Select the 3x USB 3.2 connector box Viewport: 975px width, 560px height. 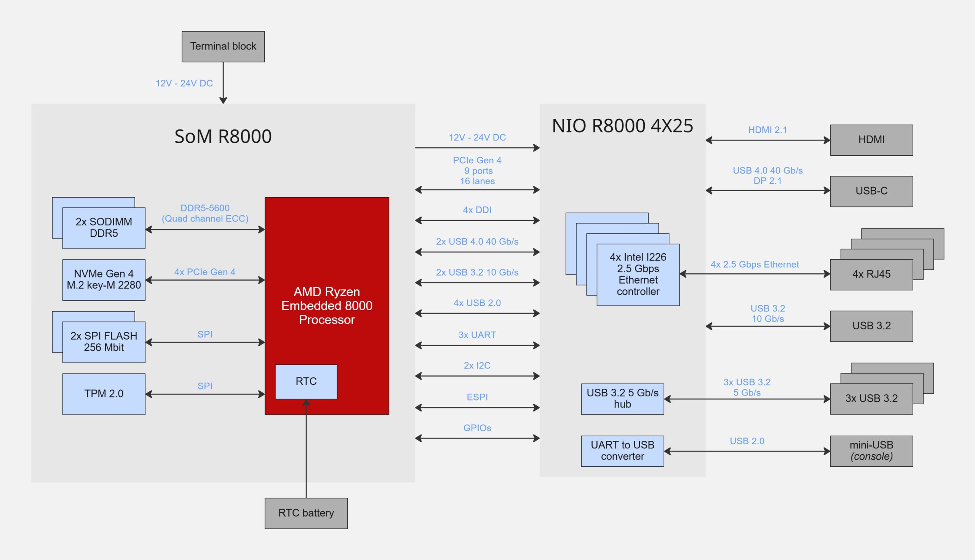click(x=871, y=399)
